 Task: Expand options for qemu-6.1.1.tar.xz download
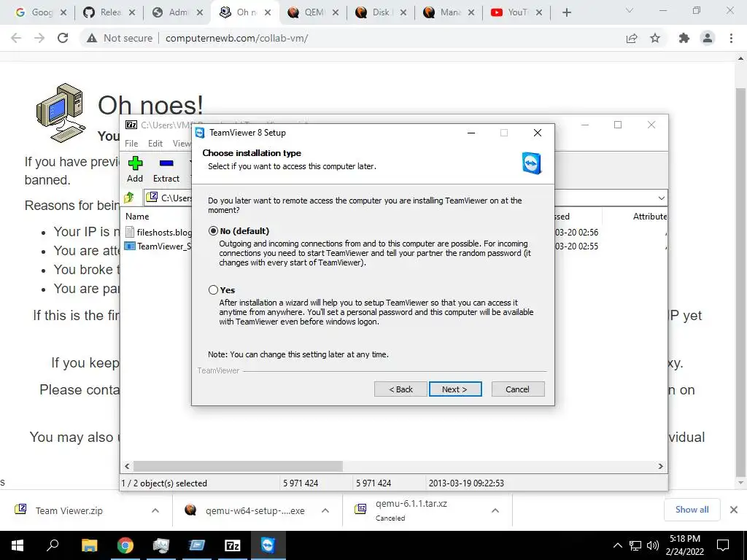pos(495,510)
